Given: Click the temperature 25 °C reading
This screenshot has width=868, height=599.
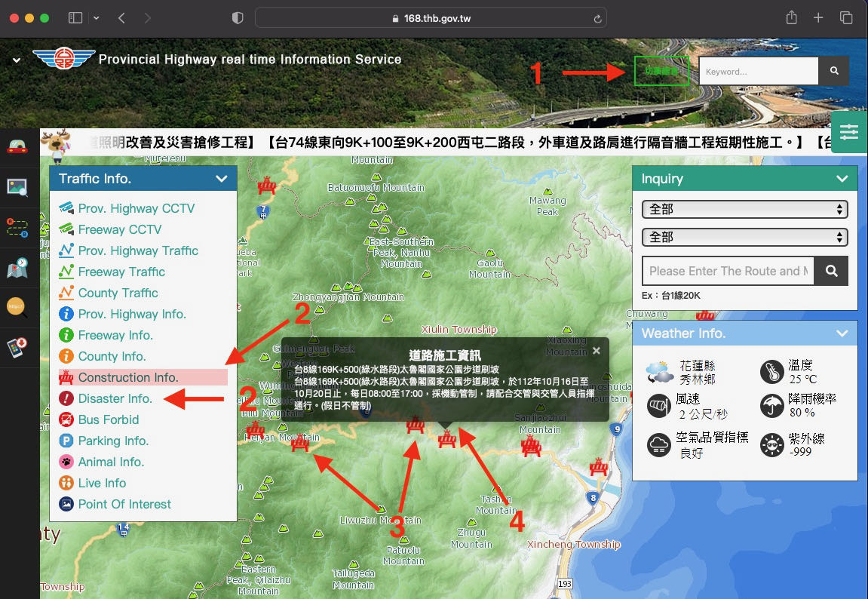Looking at the screenshot, I should click(802, 379).
